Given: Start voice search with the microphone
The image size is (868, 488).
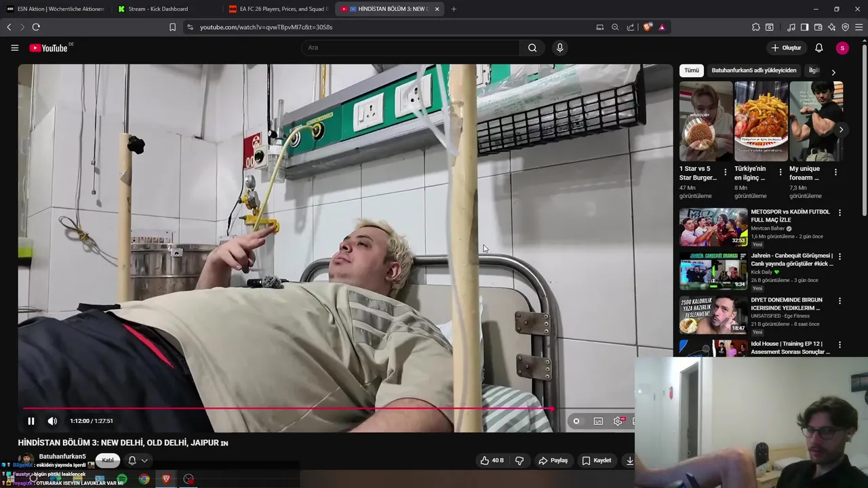Looking at the screenshot, I should point(559,47).
